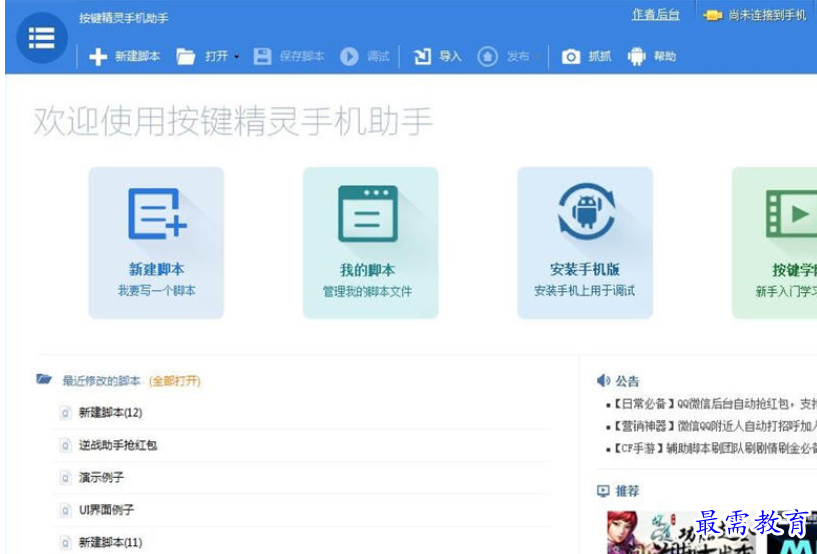
Task: Click the Android sync icon in 安装手机版 card
Action: pos(587,213)
